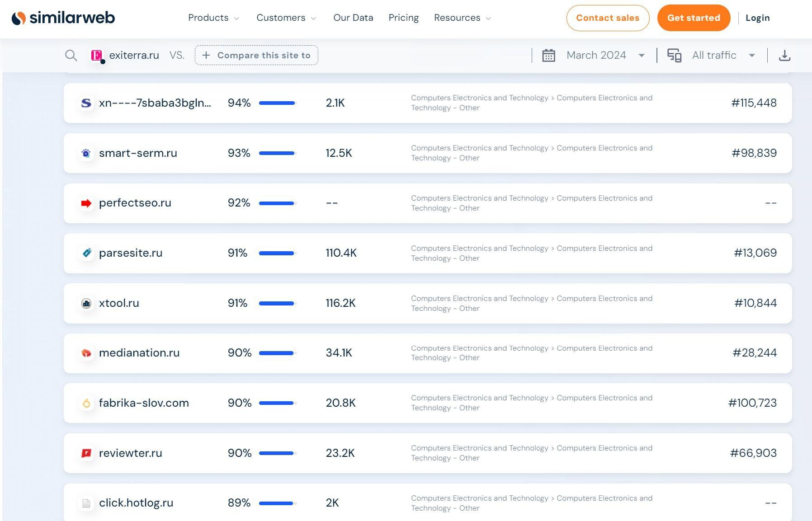Open the reviewter.ru site link
The image size is (812, 521).
[131, 453]
